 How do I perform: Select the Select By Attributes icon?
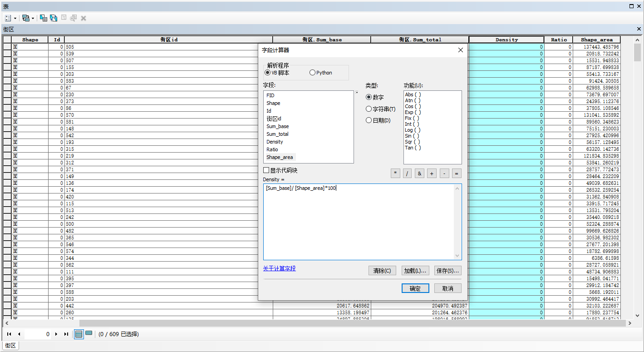(43, 18)
